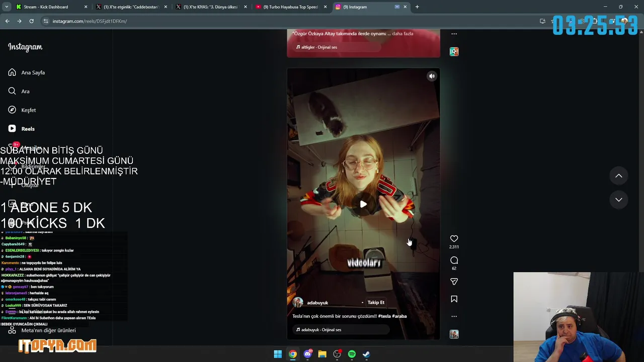
Task: Click the Instagram logo
Action: [x=25, y=47]
